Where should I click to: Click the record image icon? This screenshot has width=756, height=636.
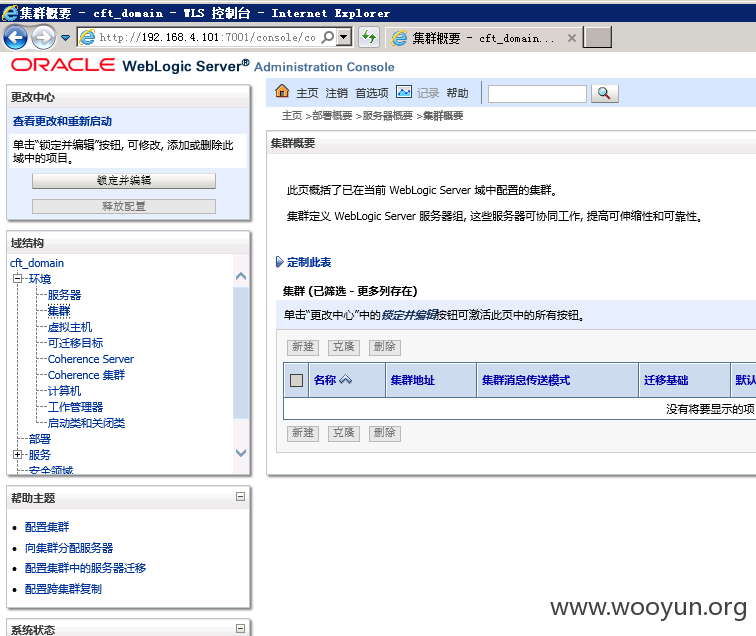tap(404, 91)
